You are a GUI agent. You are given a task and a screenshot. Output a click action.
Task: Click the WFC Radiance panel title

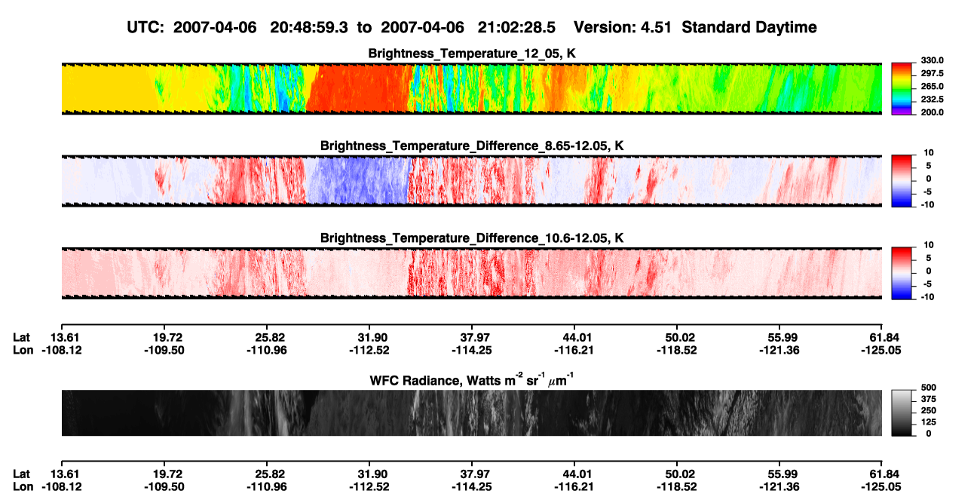[x=472, y=379]
